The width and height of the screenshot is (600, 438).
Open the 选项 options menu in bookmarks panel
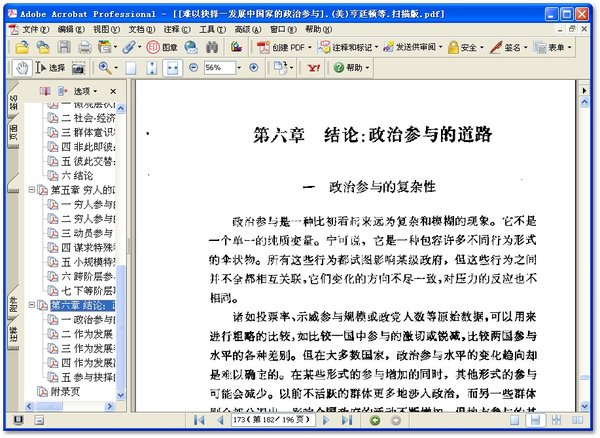85,91
